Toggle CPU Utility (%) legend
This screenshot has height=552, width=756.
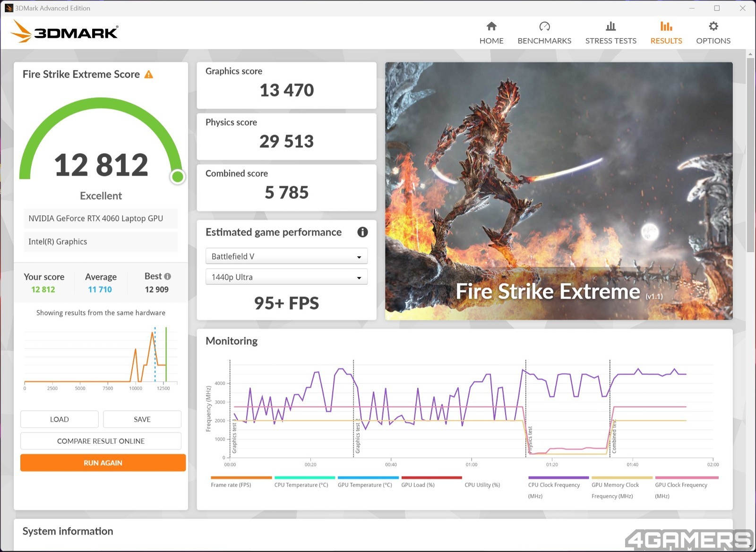click(x=482, y=485)
